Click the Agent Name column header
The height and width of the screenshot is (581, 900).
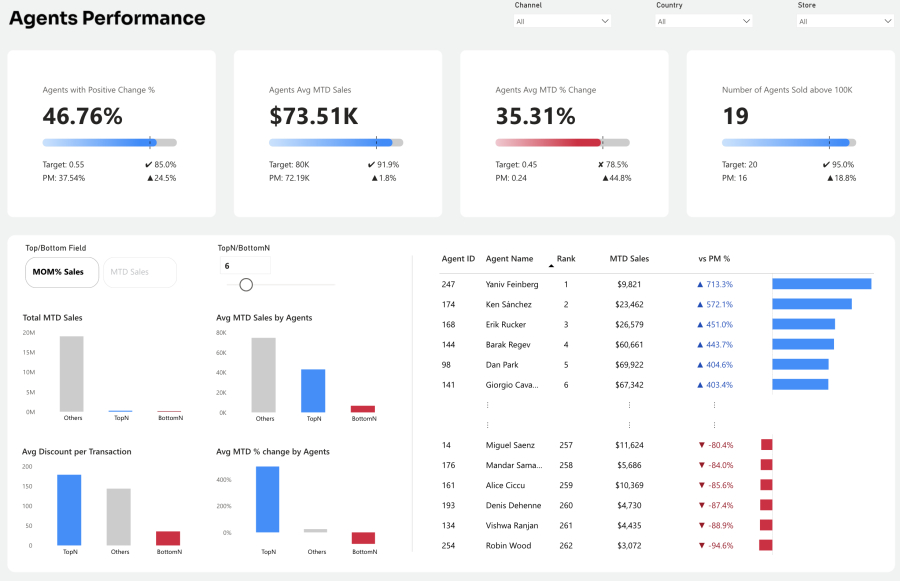pyautogui.click(x=509, y=259)
